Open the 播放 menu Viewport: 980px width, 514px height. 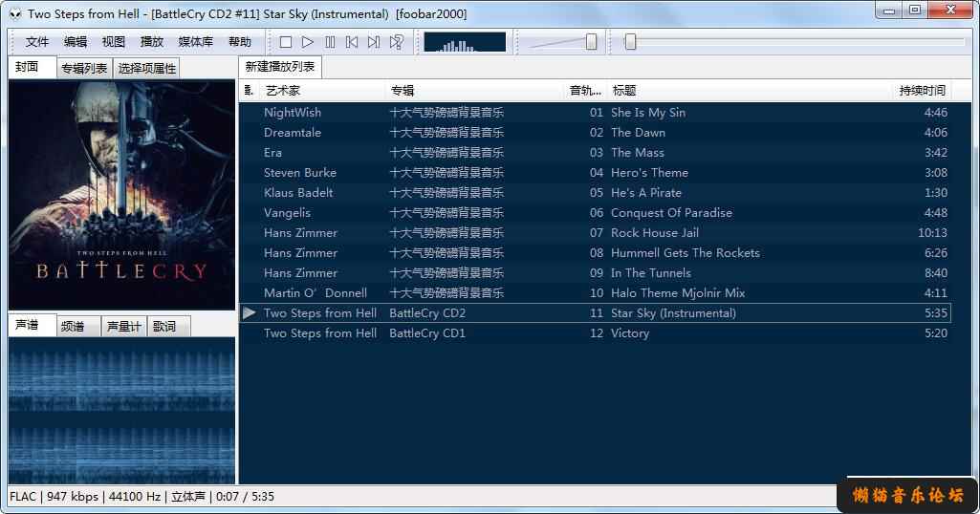(x=151, y=42)
